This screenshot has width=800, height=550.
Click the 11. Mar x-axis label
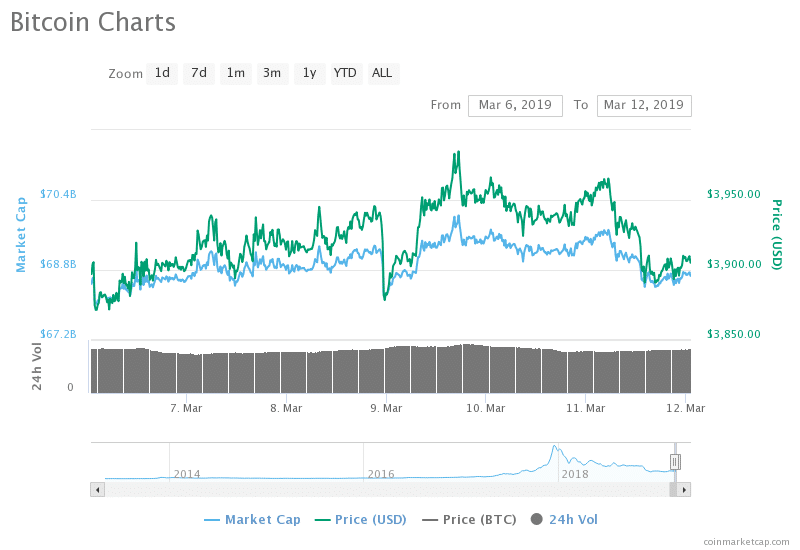(x=586, y=408)
